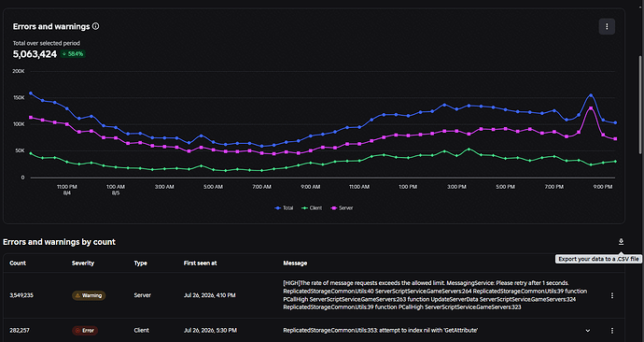Click the first Total data point on the chart
This screenshot has height=342, width=644.
pyautogui.click(x=31, y=93)
